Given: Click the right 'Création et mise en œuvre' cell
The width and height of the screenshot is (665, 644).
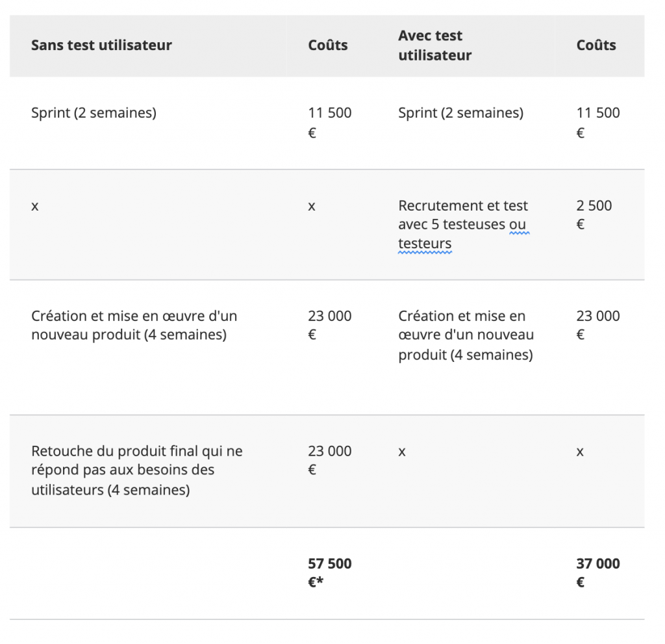Looking at the screenshot, I should [466, 335].
